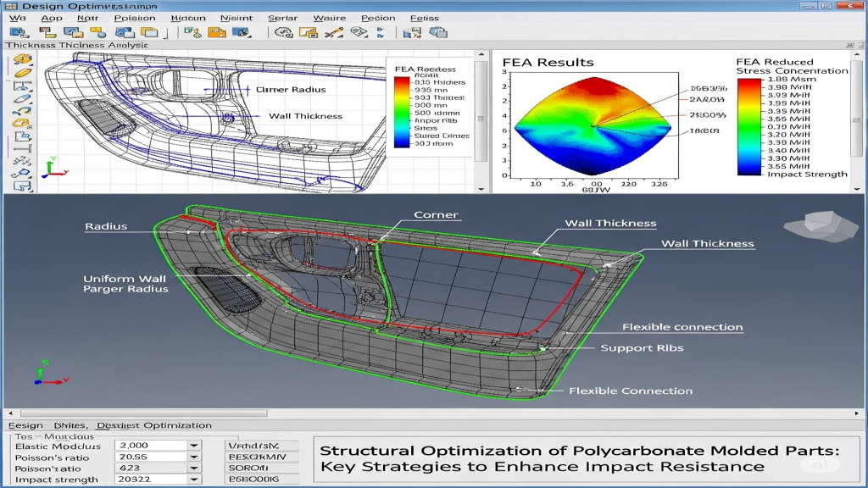This screenshot has width=868, height=488.
Task: Switch to the Optimization tab at bottom
Action: pos(176,425)
